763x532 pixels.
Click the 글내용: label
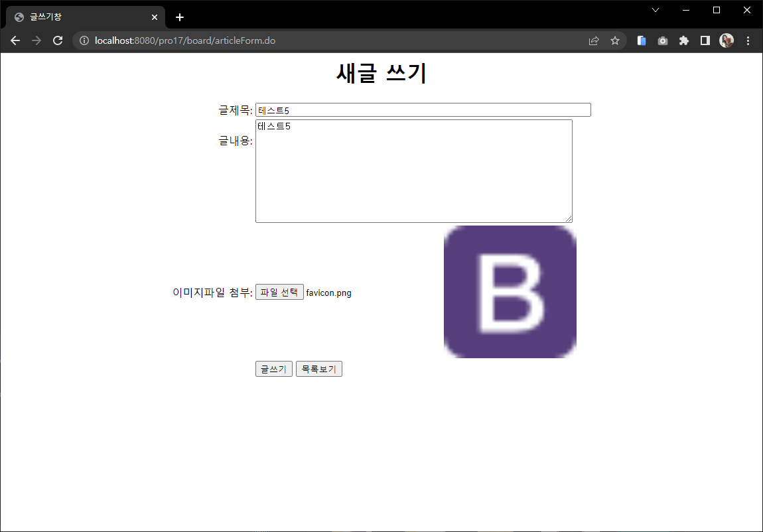[x=236, y=141]
